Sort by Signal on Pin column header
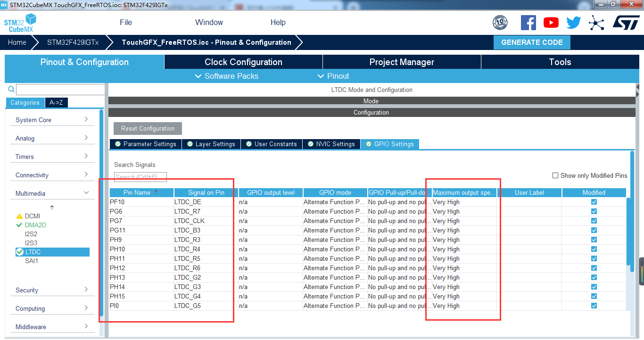 point(206,192)
